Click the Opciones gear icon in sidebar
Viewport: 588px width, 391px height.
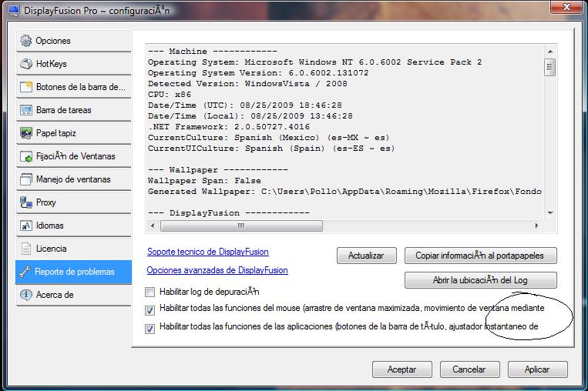25,41
